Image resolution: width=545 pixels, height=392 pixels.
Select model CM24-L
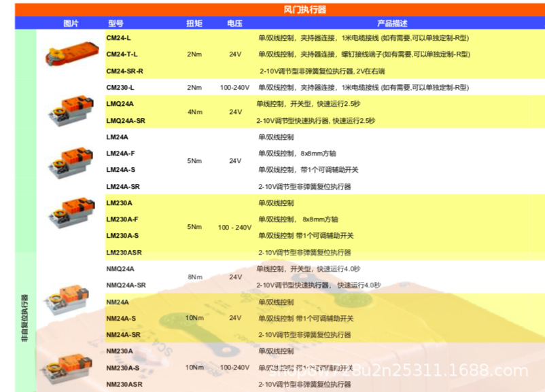coord(118,38)
